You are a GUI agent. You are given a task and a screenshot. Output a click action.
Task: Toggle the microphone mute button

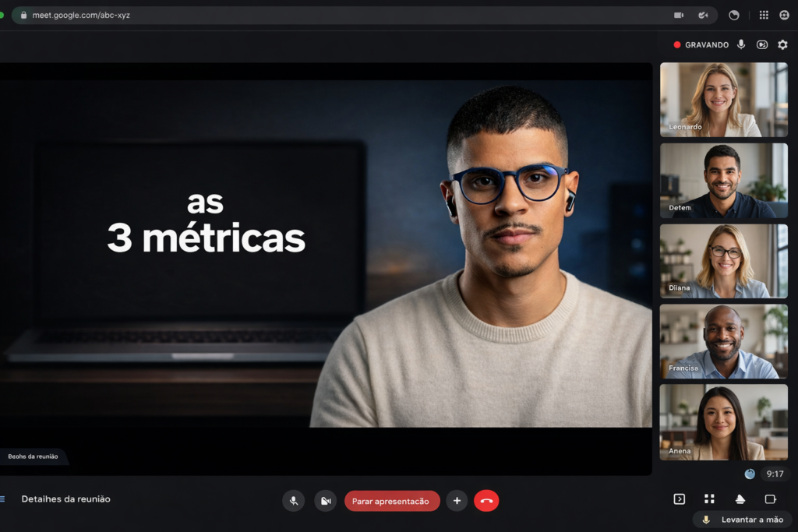point(294,501)
